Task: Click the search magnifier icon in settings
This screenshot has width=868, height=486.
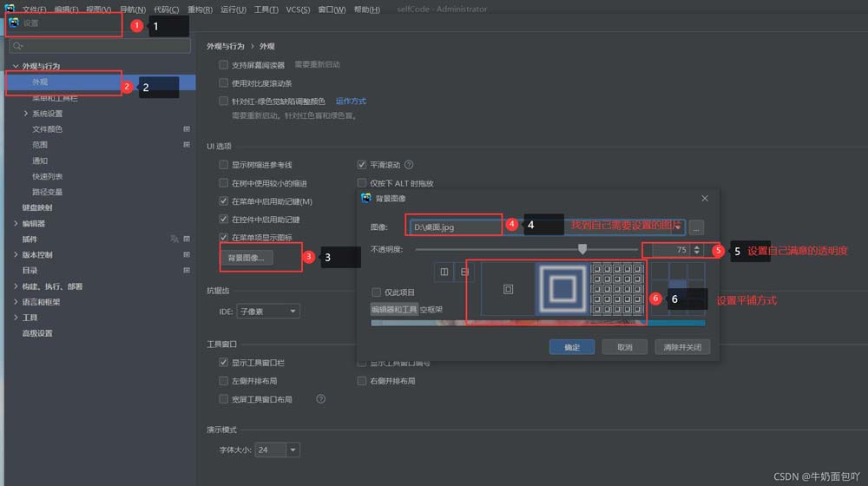Action: (17, 46)
